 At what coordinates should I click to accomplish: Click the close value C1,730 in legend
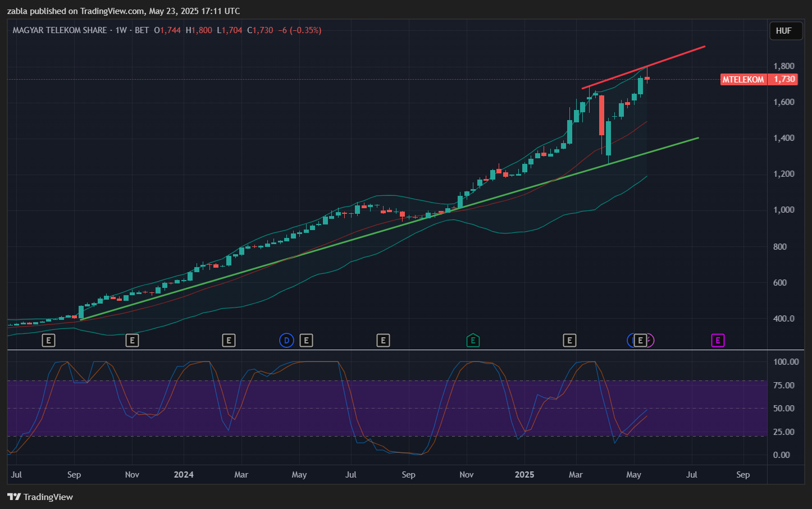click(260, 30)
